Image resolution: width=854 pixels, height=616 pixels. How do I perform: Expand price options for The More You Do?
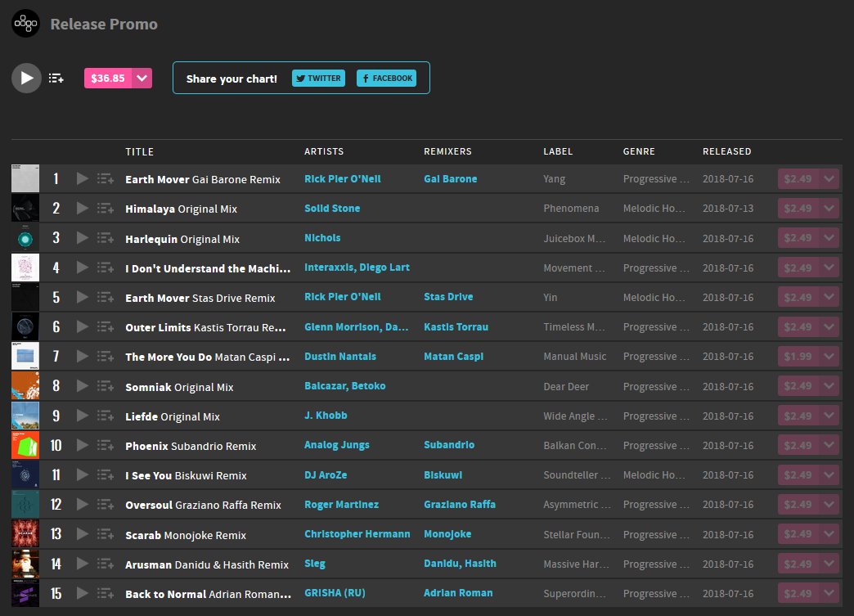point(829,356)
